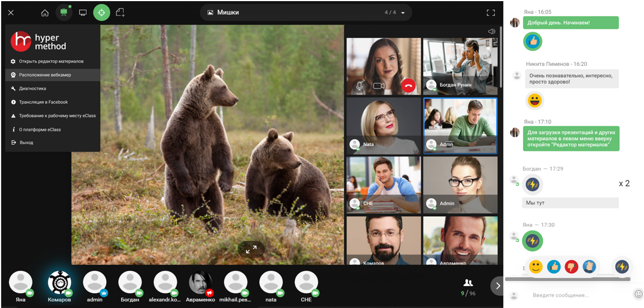Add a new slide page icon
Image resolution: width=644 pixels, height=308 pixels.
(x=120, y=13)
